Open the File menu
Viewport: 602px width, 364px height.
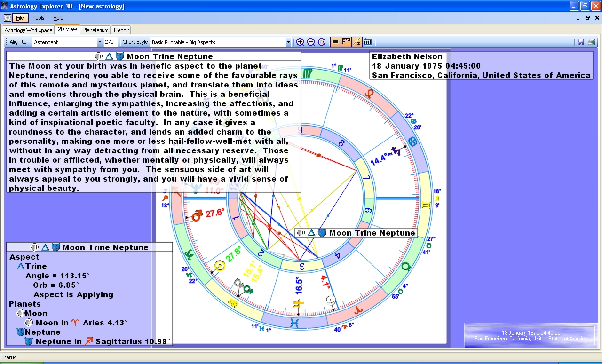(20, 18)
